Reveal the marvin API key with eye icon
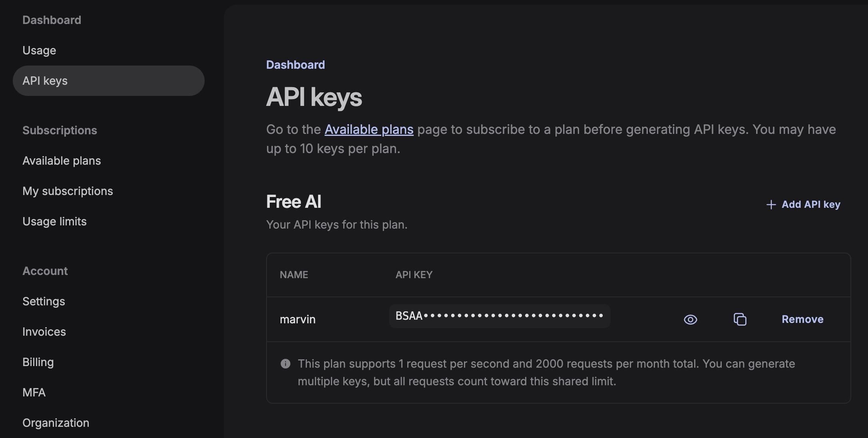The width and height of the screenshot is (868, 438). 690,320
